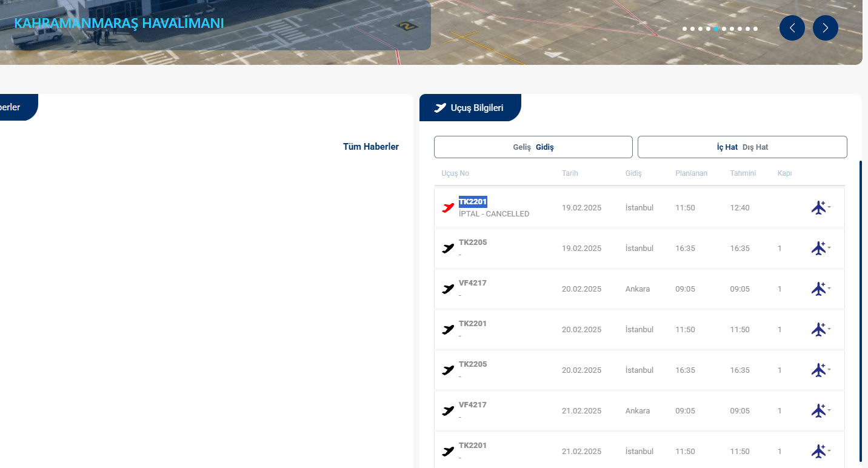Go to the previous banner slide arrow

point(792,28)
